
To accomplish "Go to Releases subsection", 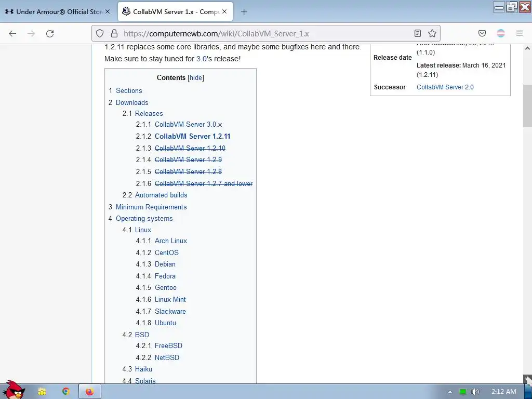I will pos(149,113).
